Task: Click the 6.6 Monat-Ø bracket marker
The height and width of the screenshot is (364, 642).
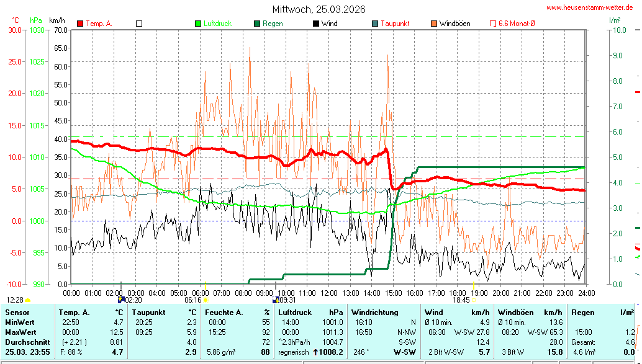Action: point(493,24)
